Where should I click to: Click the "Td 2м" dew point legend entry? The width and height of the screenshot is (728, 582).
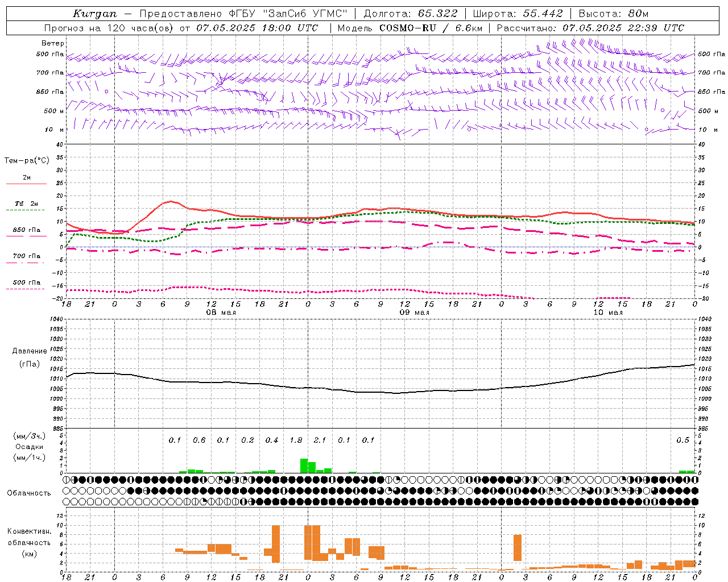[x=26, y=203]
